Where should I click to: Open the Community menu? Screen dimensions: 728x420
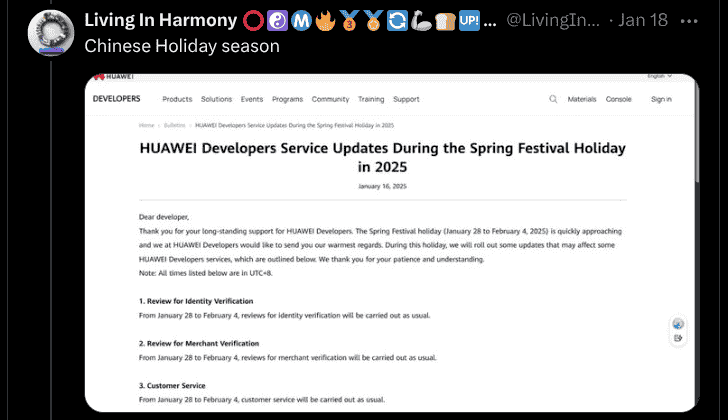[x=330, y=99]
